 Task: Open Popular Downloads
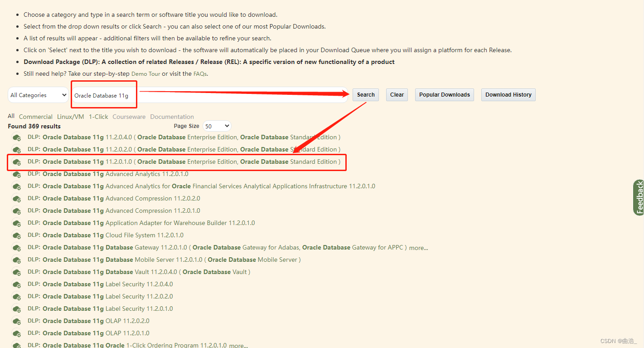point(445,95)
